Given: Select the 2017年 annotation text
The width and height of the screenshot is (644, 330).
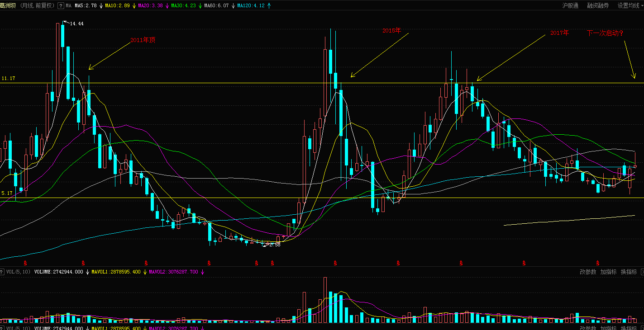Looking at the screenshot, I should click(x=559, y=33).
